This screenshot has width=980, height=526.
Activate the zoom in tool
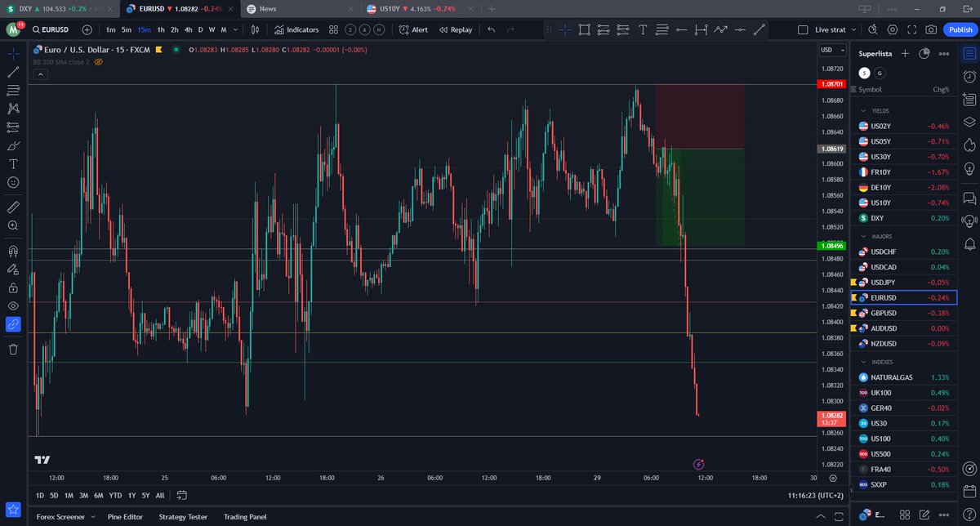click(x=13, y=225)
